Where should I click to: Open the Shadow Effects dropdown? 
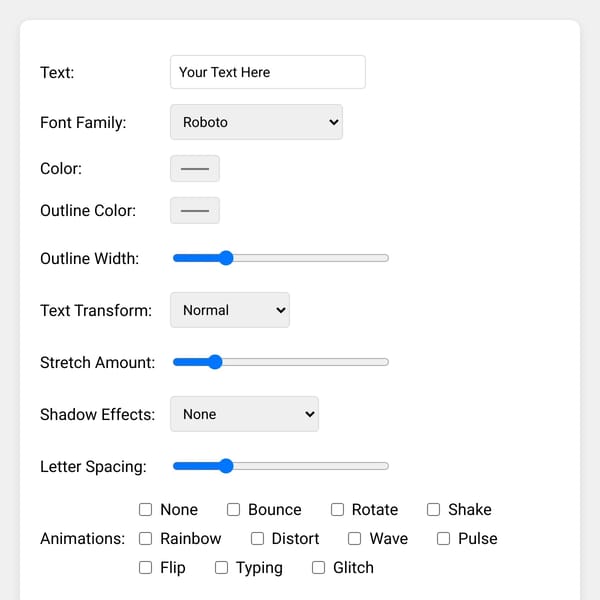click(244, 414)
